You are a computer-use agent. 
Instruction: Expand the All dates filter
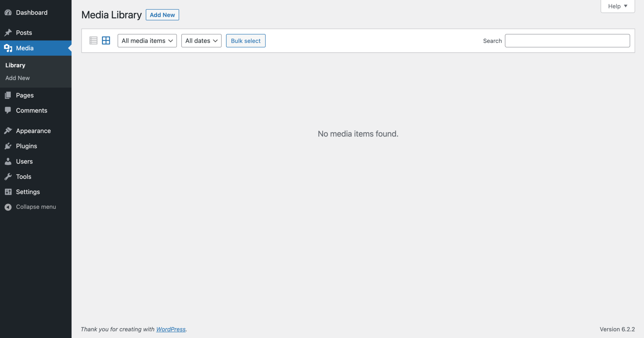(x=201, y=41)
